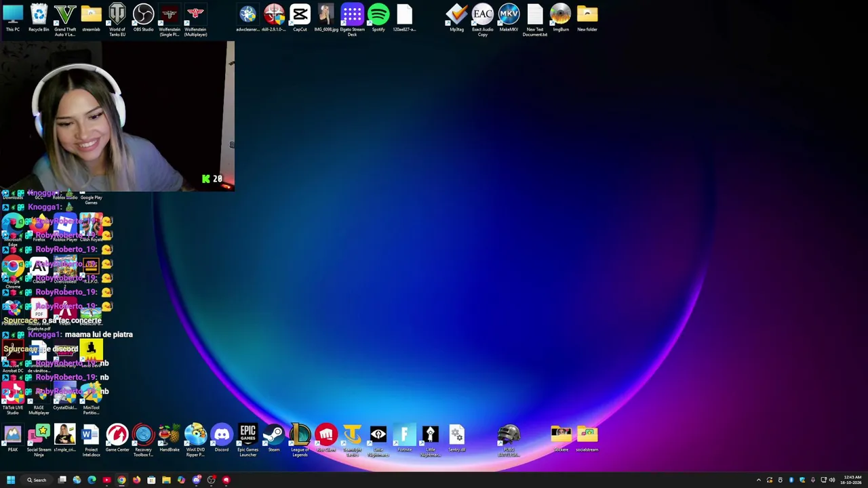Launch HandBrake shortcut

coord(170,438)
